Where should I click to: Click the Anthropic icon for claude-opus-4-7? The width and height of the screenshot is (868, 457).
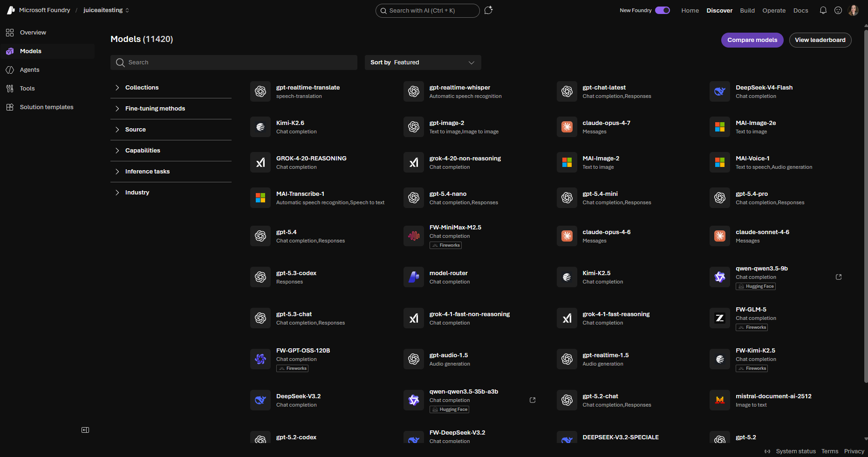tap(567, 127)
